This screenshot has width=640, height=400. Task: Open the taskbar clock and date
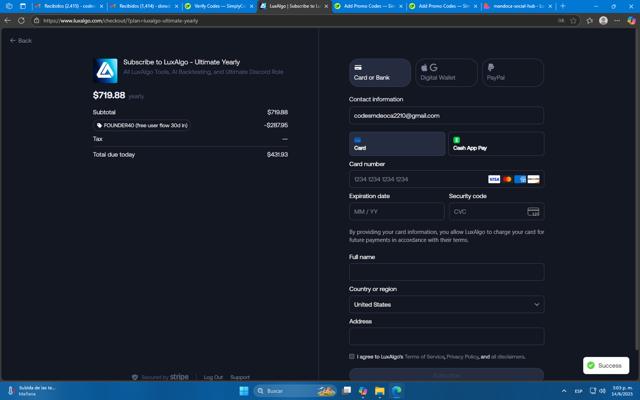coord(622,391)
